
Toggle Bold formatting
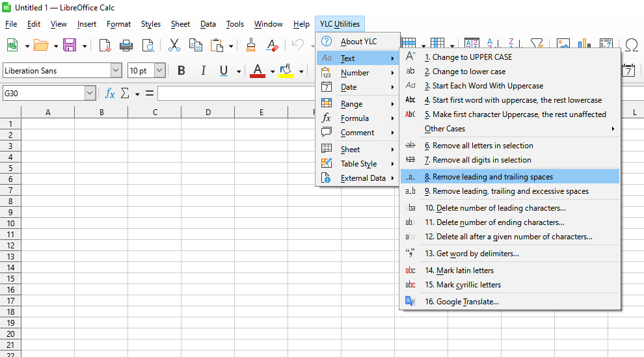[181, 70]
